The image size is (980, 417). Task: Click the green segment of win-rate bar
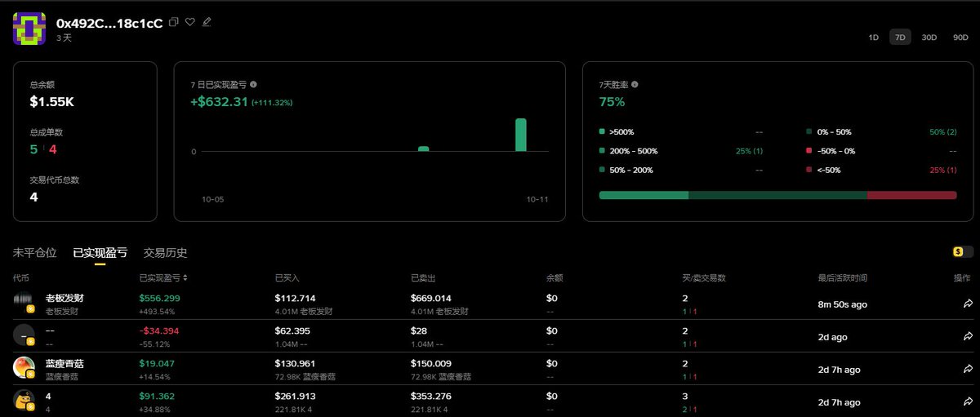click(x=644, y=195)
